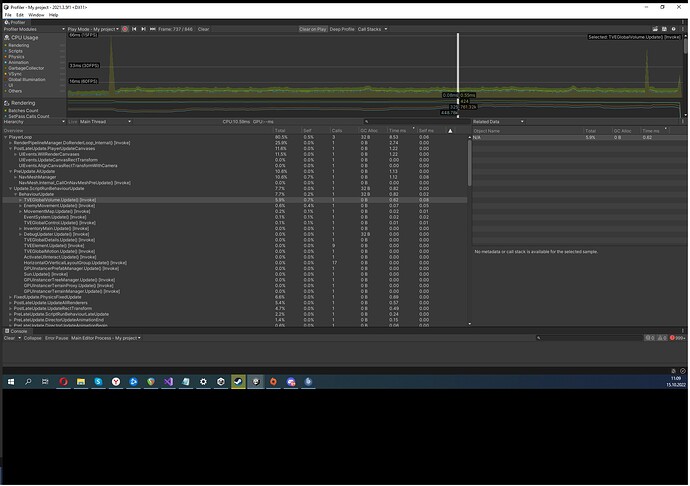Open Yandex browser from the taskbar

116,382
